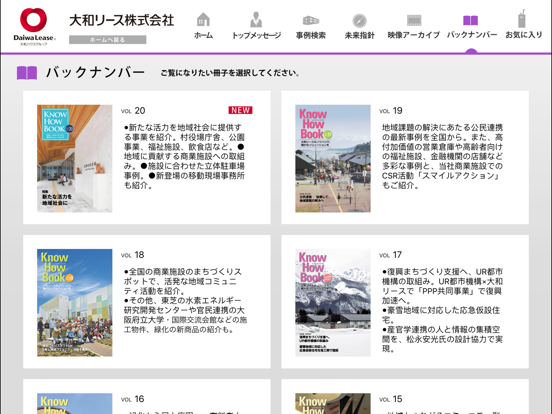Open the お気に入り tag icon
Image resolution: width=552 pixels, height=414 pixels.
pos(522,19)
